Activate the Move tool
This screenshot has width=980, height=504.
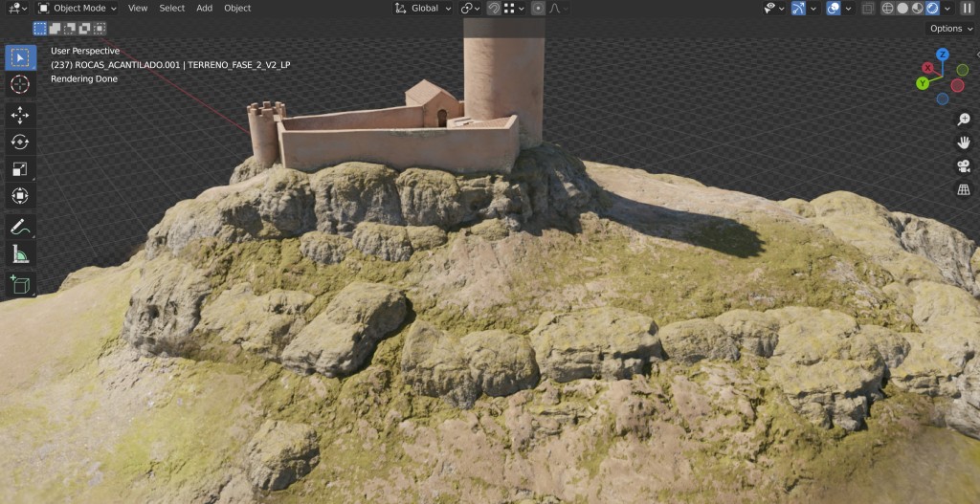20,115
